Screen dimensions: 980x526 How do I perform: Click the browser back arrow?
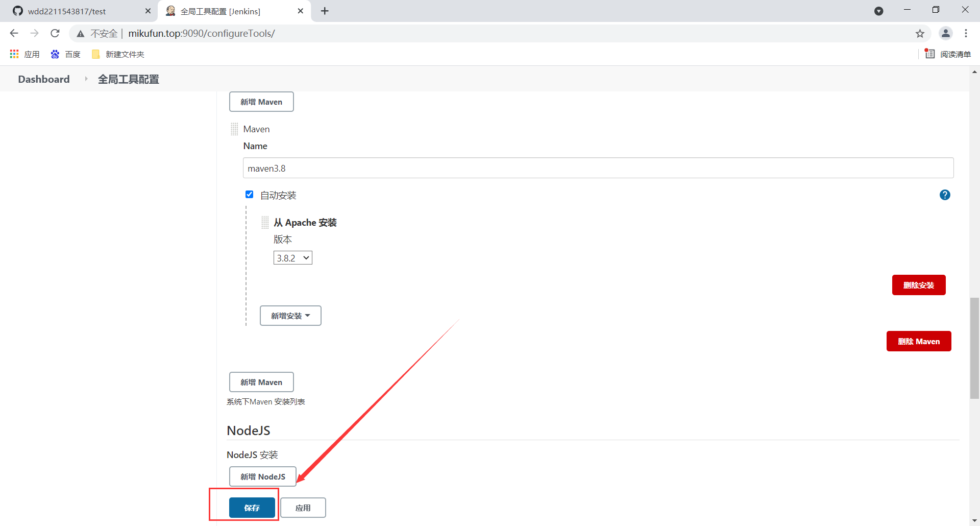click(14, 33)
